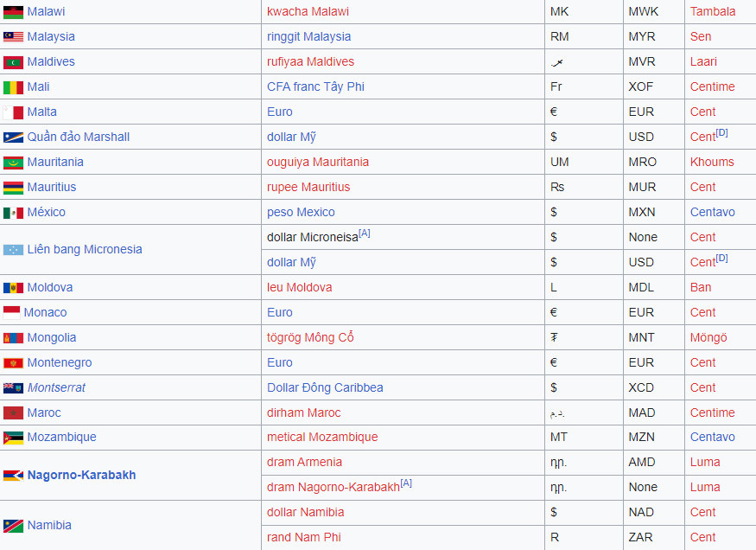Open the rand Nam Phi link
The image size is (756, 550).
coord(303,537)
